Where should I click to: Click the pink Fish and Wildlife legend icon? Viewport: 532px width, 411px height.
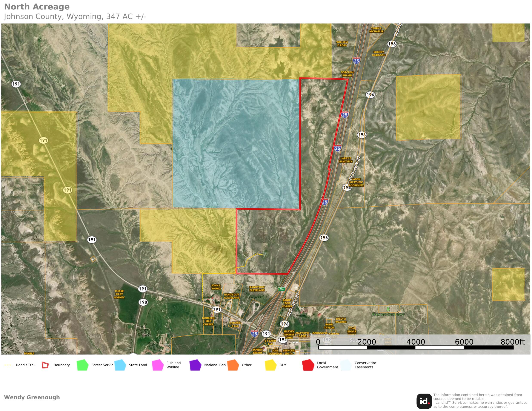[158, 365]
